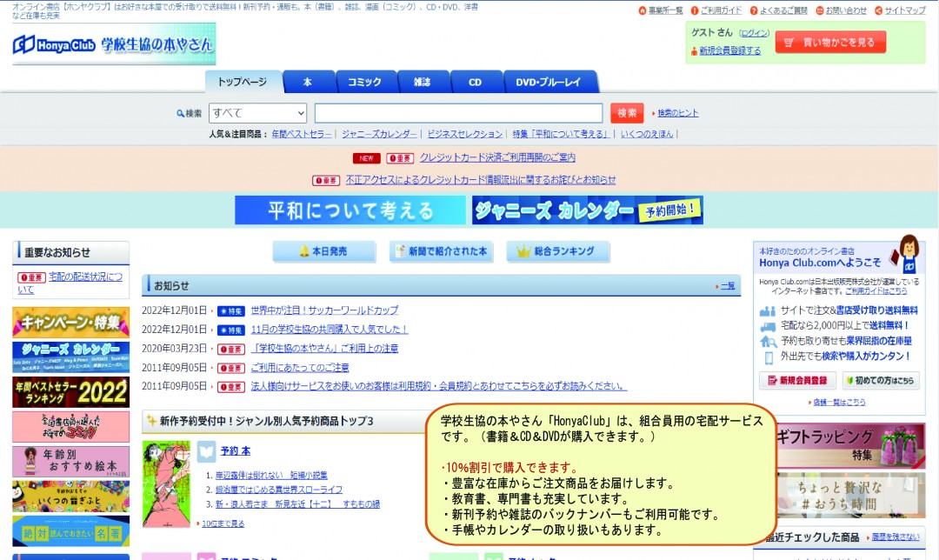This screenshot has width=939, height=560.
Task: Click the 新聞で紹介された本 button
Action: [x=441, y=251]
